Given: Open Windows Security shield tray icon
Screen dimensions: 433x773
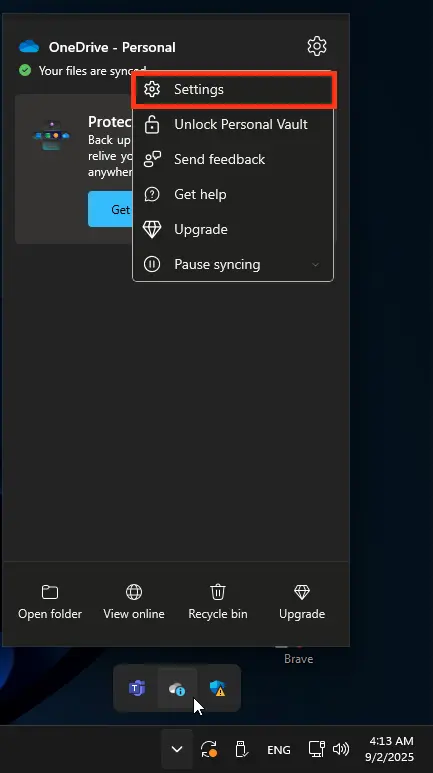Looking at the screenshot, I should tap(217, 688).
